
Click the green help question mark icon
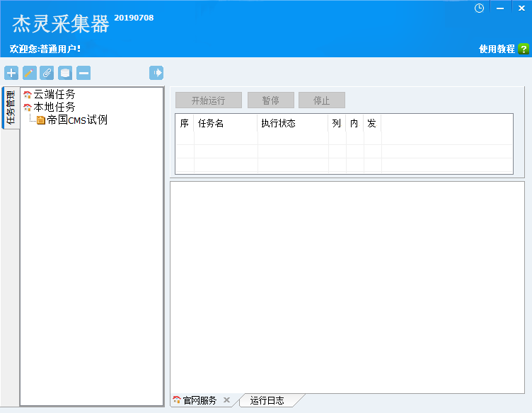click(x=524, y=49)
